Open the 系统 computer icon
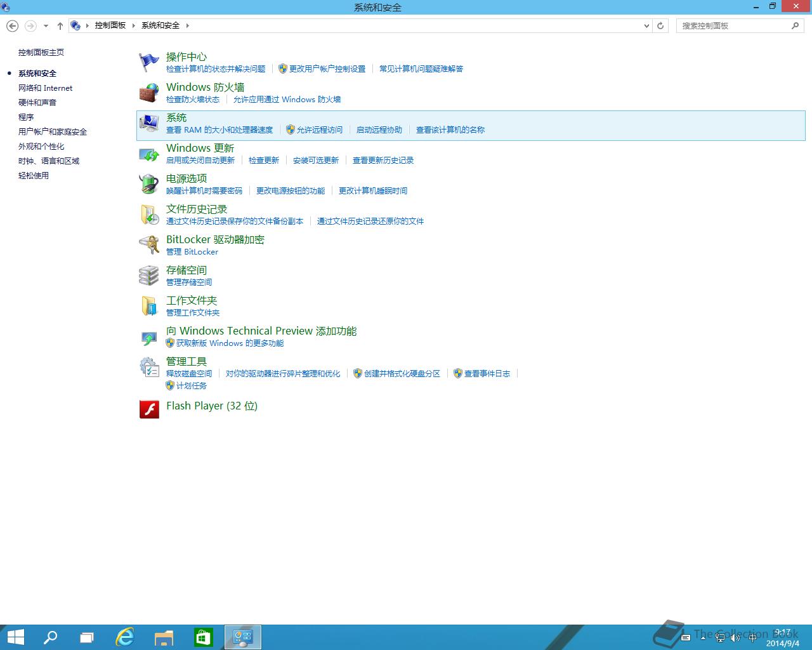 pos(149,123)
